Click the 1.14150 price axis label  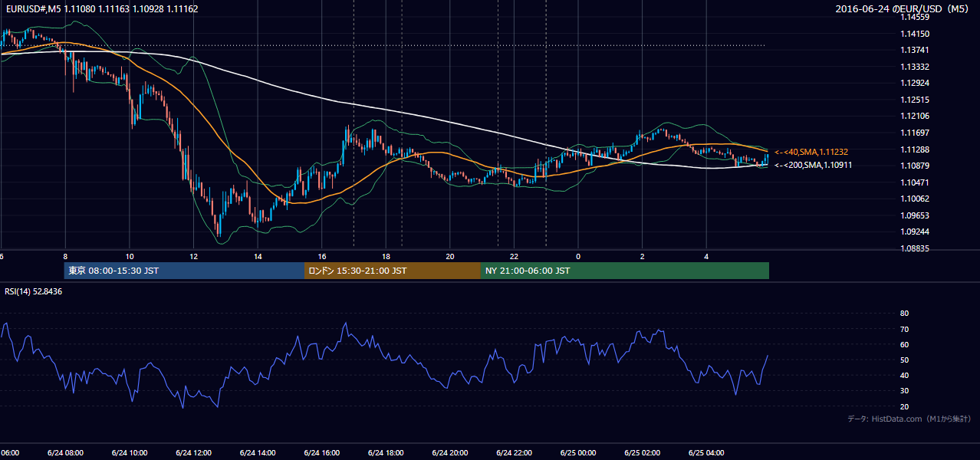tap(916, 34)
